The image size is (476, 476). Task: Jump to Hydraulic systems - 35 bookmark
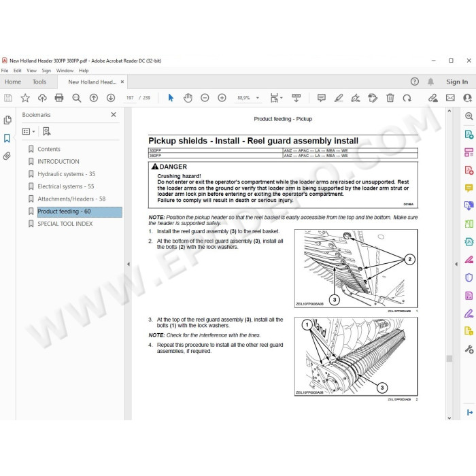coord(67,174)
